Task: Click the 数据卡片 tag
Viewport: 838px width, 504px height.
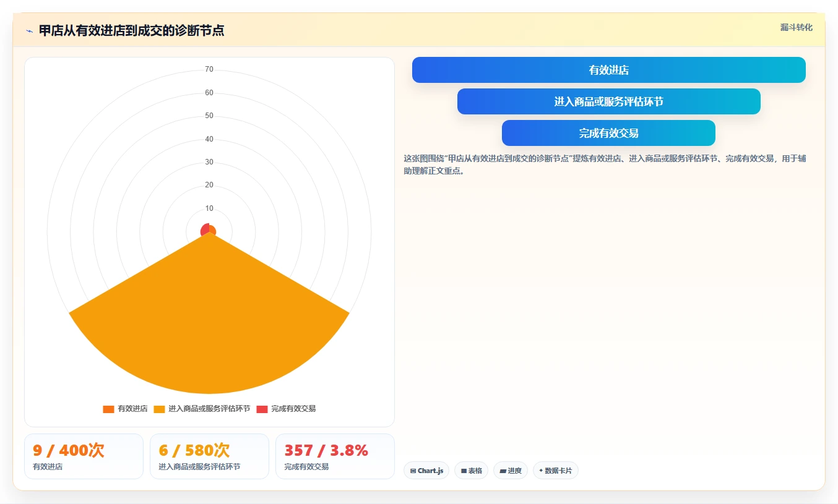Action: tap(556, 471)
